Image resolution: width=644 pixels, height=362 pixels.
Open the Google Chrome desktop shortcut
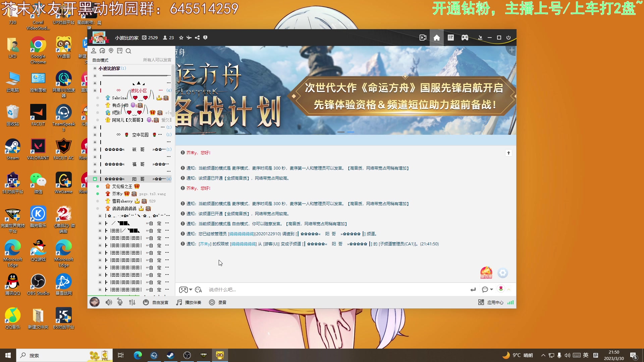(x=38, y=50)
